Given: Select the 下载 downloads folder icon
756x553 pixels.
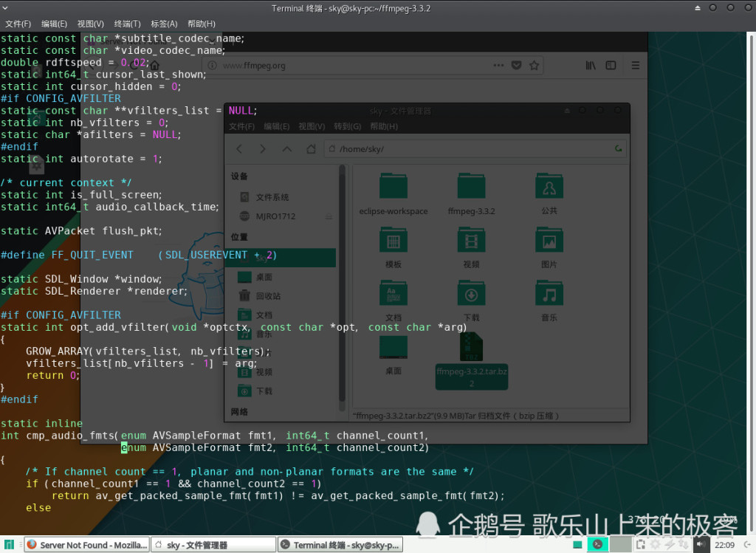Looking at the screenshot, I should 471,300.
